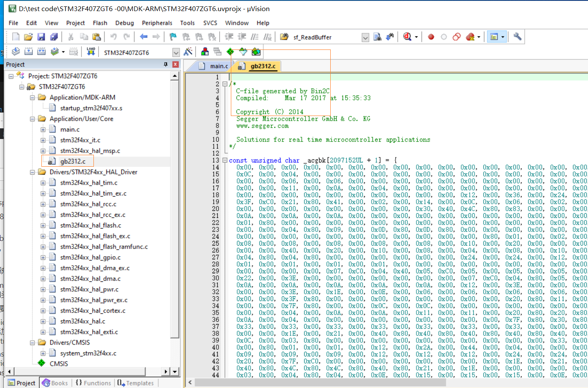588x388 pixels.
Task: Disable all breakpoints with the hollow circle icon
Action: [444, 37]
